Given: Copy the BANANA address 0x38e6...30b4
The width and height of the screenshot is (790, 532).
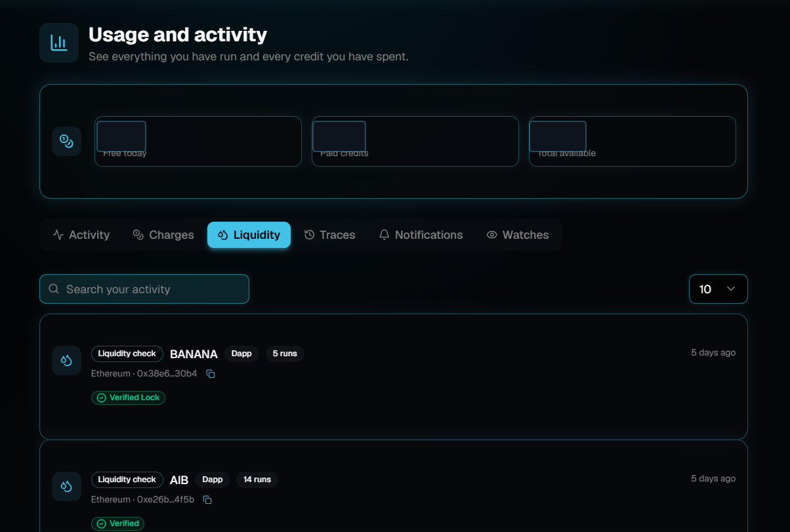Looking at the screenshot, I should [x=211, y=374].
